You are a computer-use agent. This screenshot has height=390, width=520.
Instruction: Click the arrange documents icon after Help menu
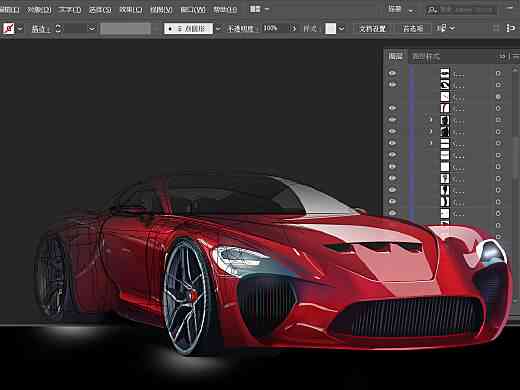[255, 9]
